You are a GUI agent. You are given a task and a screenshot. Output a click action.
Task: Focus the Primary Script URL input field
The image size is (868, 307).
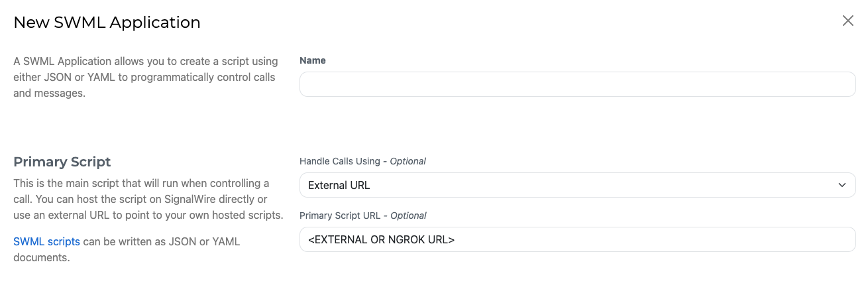576,239
